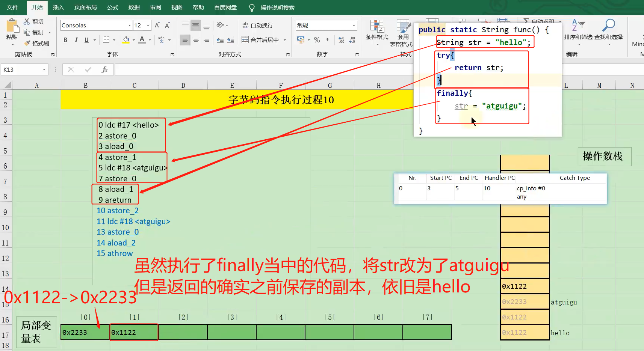Viewport: 644px width, 351px height.
Task: Apply comma style number format
Action: tap(328, 40)
